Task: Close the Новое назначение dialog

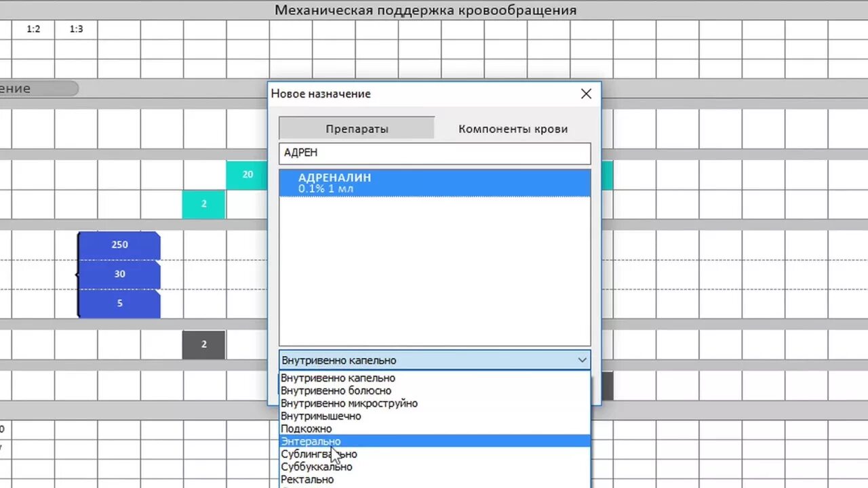Action: (x=586, y=94)
